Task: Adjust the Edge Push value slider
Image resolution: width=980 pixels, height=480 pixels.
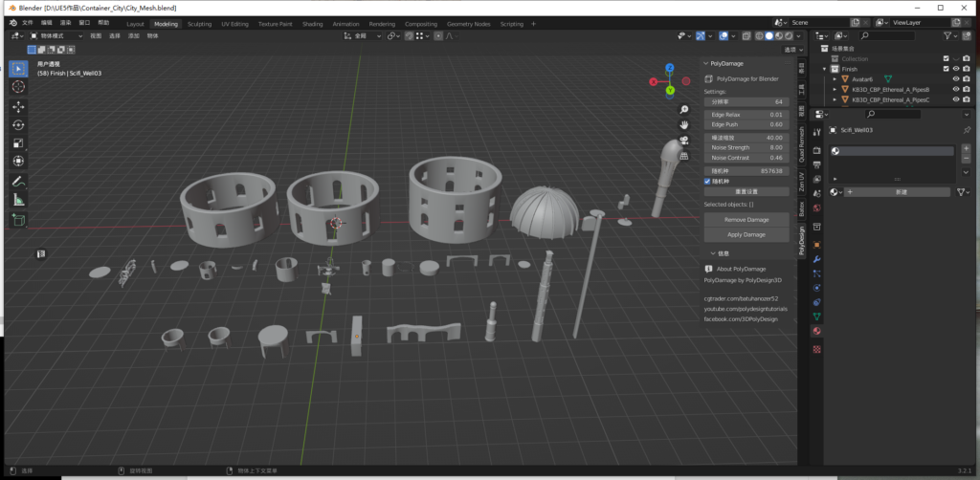Action: [x=746, y=124]
